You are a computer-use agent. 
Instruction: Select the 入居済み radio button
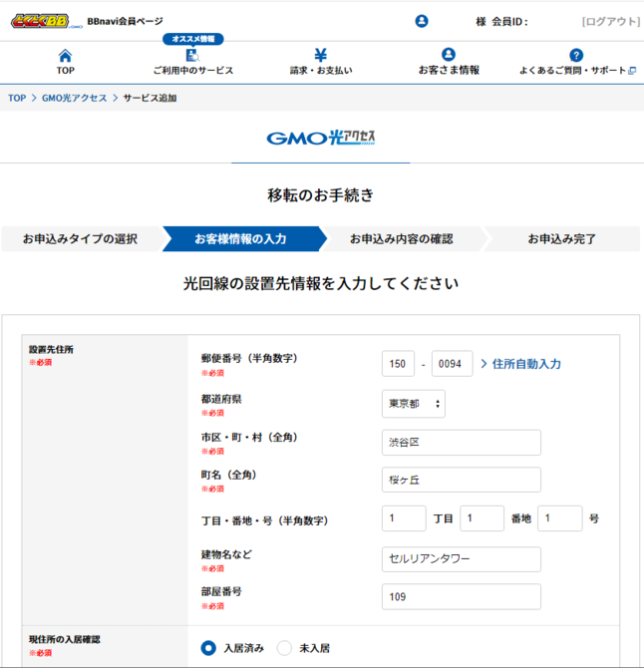click(208, 648)
